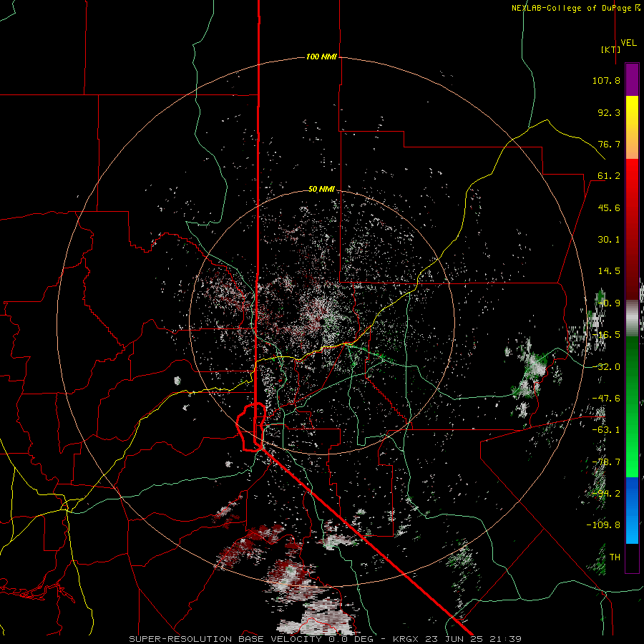Click the thick red polygon outline on map

tap(251, 427)
